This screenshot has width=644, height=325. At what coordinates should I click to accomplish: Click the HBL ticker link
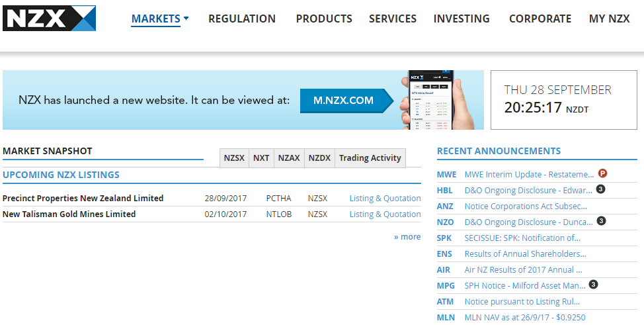click(445, 191)
